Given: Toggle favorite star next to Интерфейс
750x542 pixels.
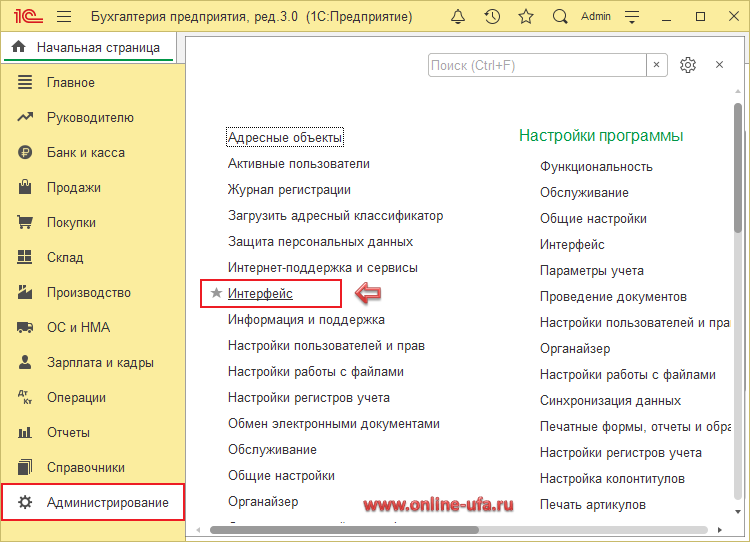Looking at the screenshot, I should pos(217,293).
